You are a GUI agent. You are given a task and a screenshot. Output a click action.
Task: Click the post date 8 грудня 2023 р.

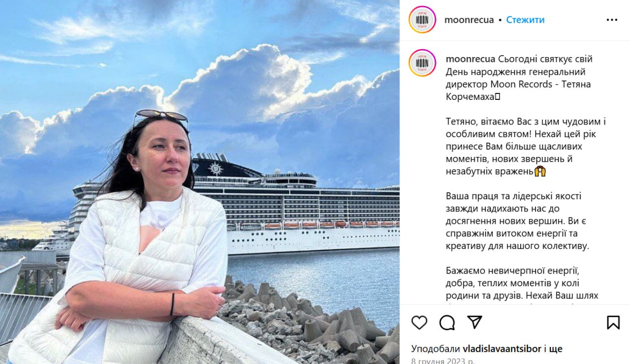click(443, 361)
